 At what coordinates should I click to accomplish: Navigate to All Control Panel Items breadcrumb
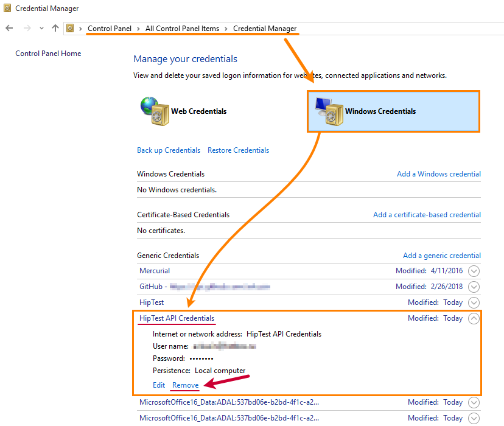(x=182, y=28)
